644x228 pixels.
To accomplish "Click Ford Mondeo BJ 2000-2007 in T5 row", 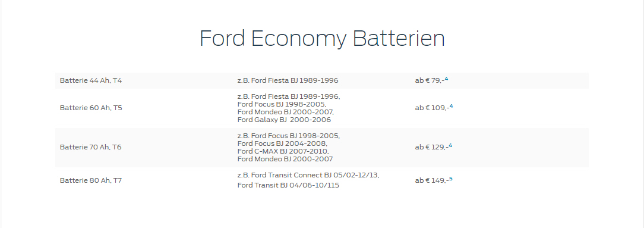I will click(285, 113).
